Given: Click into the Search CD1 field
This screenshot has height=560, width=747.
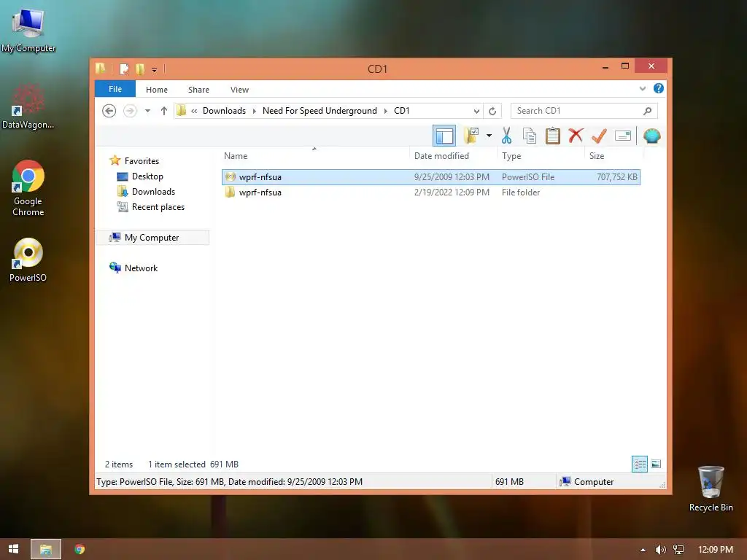Looking at the screenshot, I should pyautogui.click(x=576, y=111).
